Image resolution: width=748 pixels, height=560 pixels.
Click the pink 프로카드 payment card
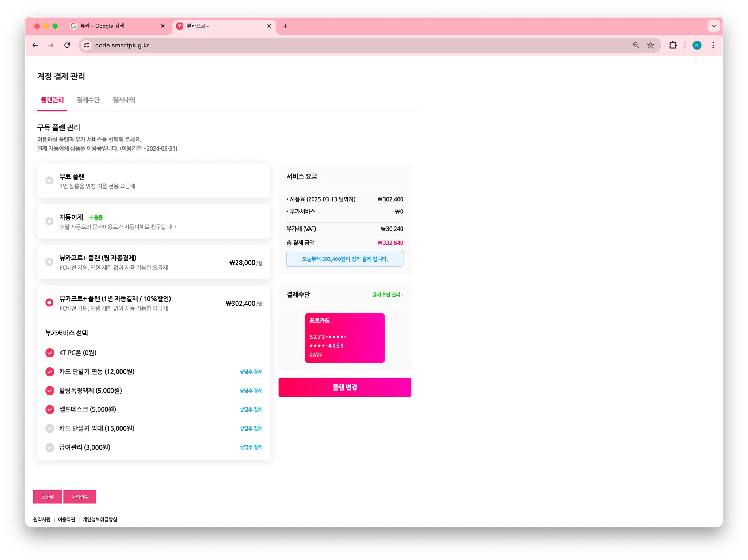tap(345, 338)
